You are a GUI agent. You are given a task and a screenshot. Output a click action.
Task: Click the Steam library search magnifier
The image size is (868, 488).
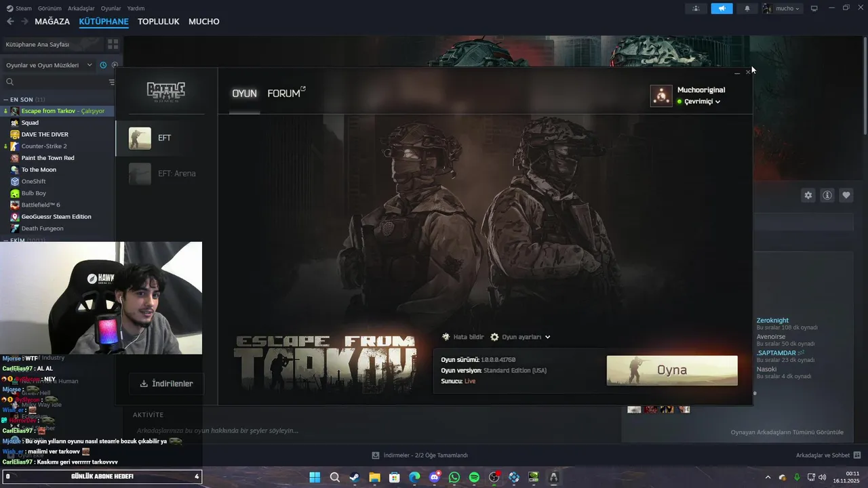click(10, 82)
